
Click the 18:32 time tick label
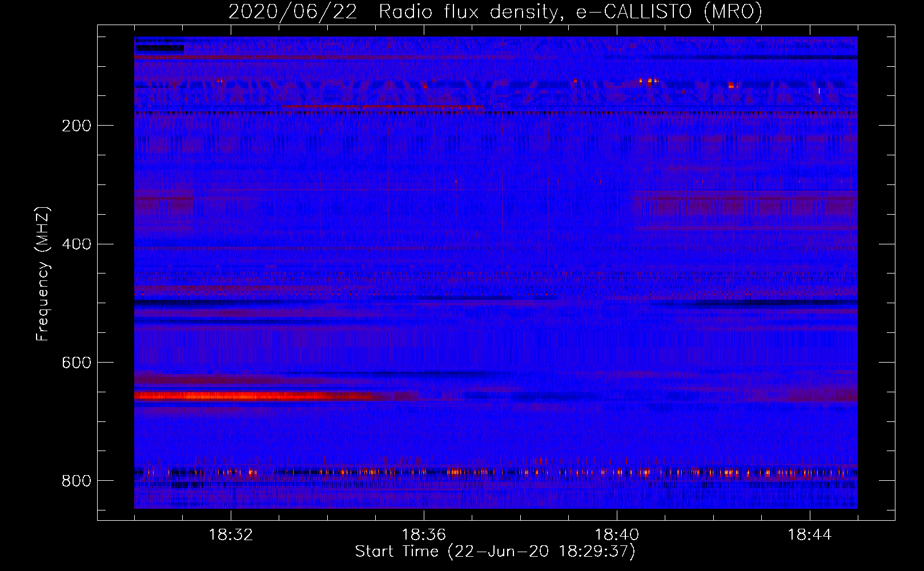tap(231, 535)
